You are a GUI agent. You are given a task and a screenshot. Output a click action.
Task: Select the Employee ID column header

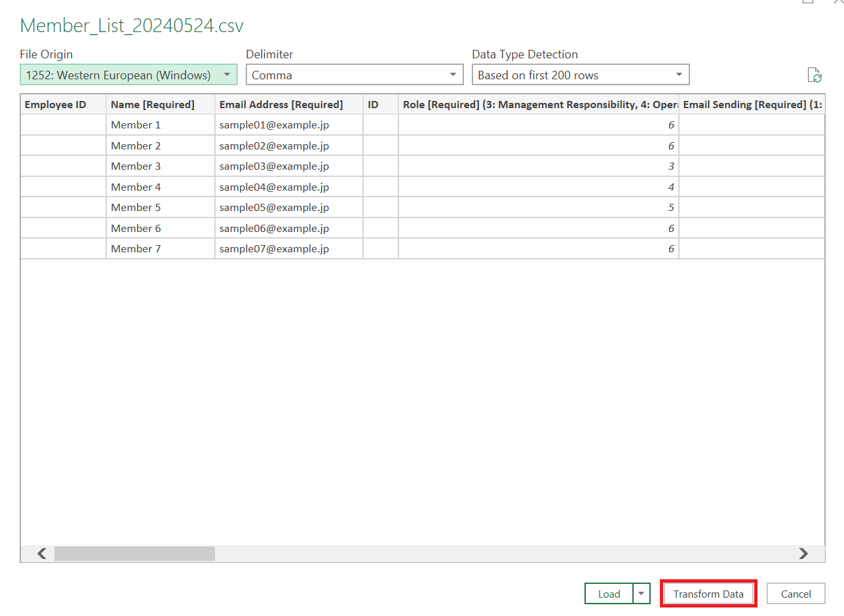(x=63, y=104)
